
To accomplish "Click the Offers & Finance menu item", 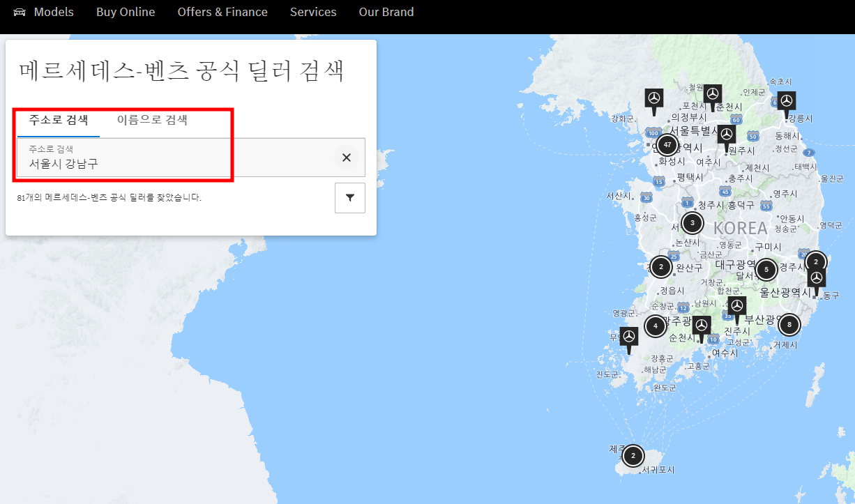I will (x=222, y=12).
